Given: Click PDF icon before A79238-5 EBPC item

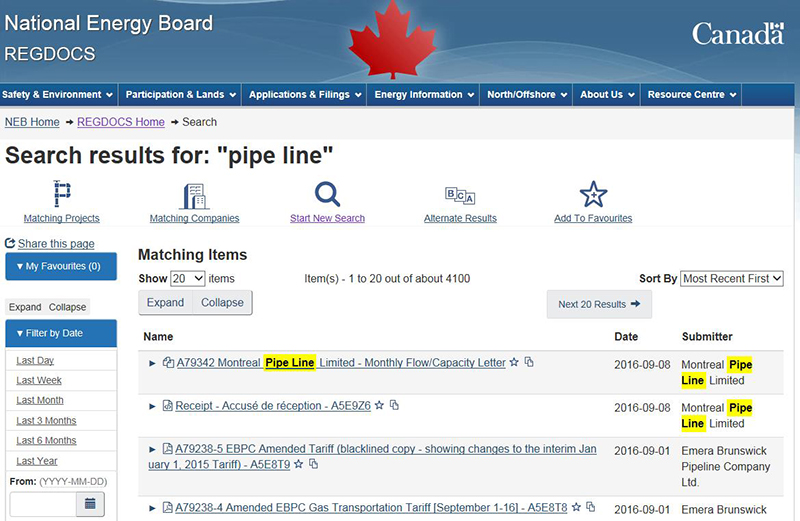Looking at the screenshot, I should click(167, 449).
